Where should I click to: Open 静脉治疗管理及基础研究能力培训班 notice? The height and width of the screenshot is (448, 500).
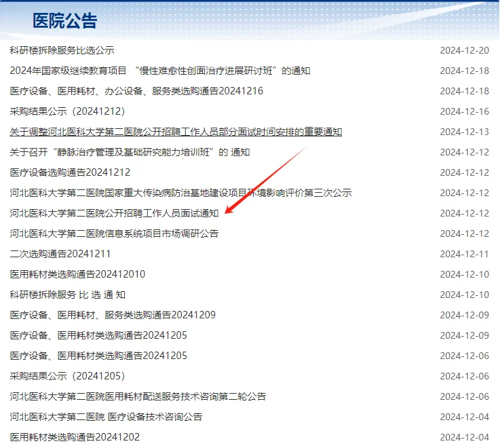[x=130, y=152]
